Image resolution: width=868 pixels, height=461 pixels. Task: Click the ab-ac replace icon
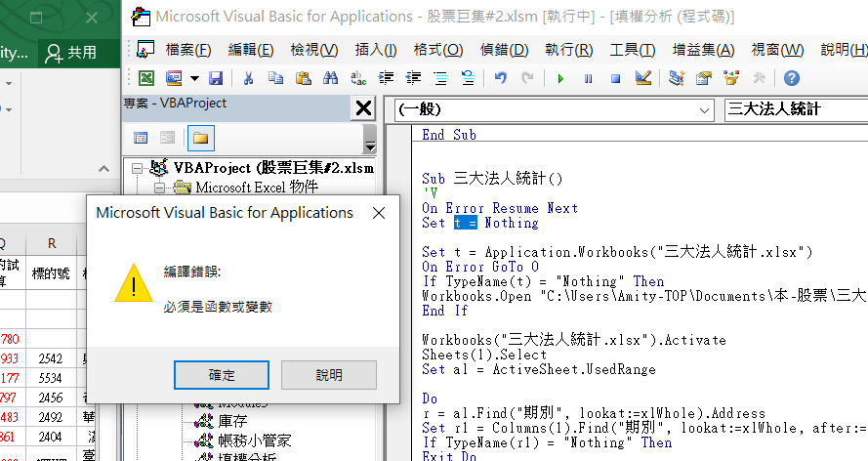pyautogui.click(x=358, y=78)
